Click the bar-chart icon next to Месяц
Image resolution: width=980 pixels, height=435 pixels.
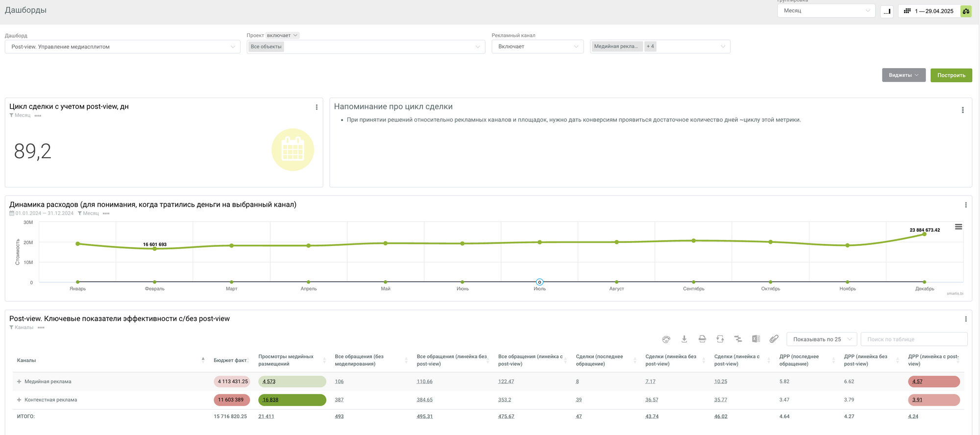tap(887, 11)
